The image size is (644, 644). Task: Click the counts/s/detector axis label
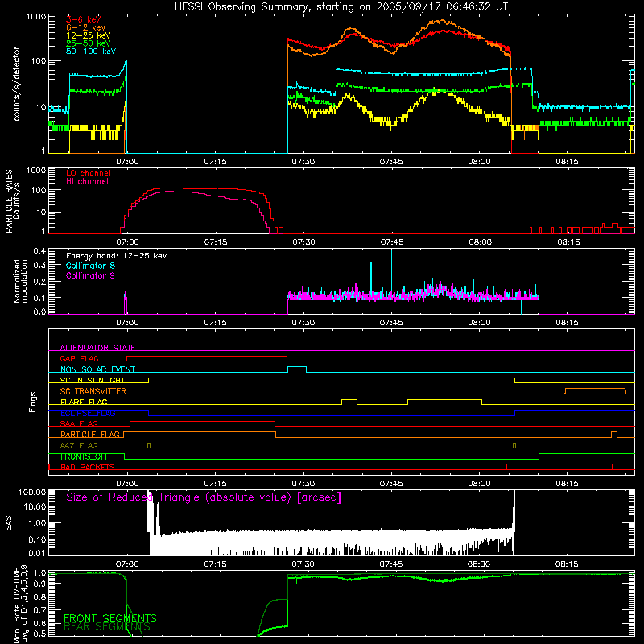pyautogui.click(x=17, y=84)
